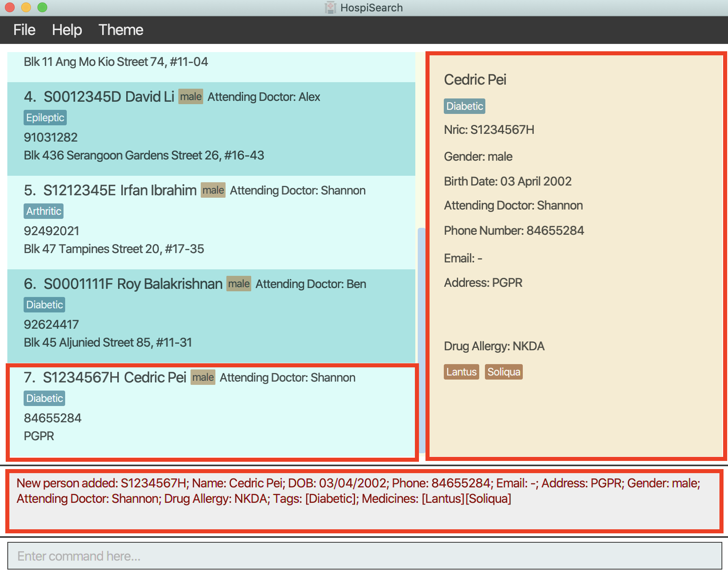Click phone number 92492021
The height and width of the screenshot is (572, 728).
click(x=51, y=231)
